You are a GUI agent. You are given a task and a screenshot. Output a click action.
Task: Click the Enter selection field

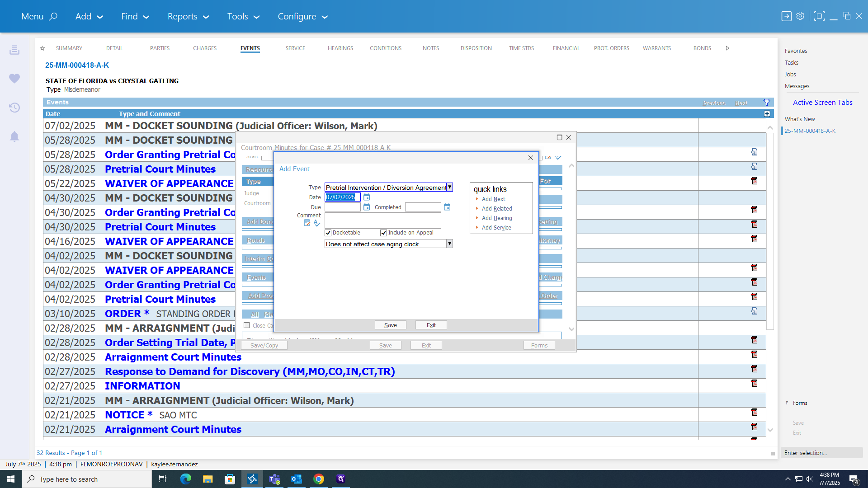(821, 453)
